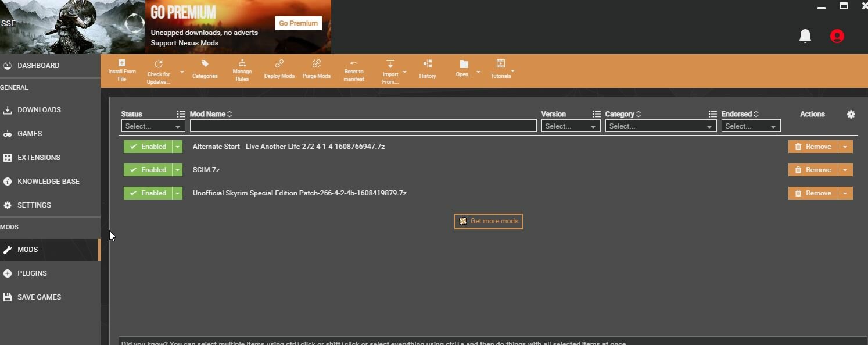Expand status dropdown arrow for SCIM.7z

point(177,170)
